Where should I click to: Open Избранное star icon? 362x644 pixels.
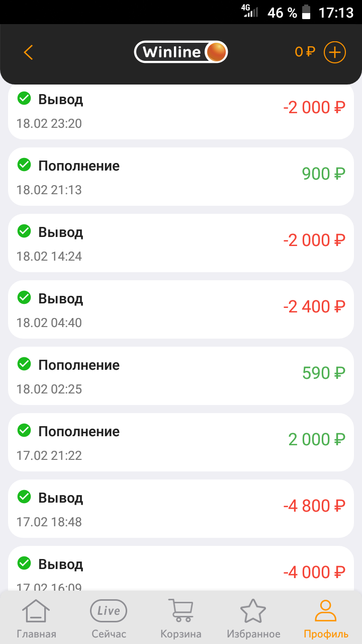coord(253,618)
